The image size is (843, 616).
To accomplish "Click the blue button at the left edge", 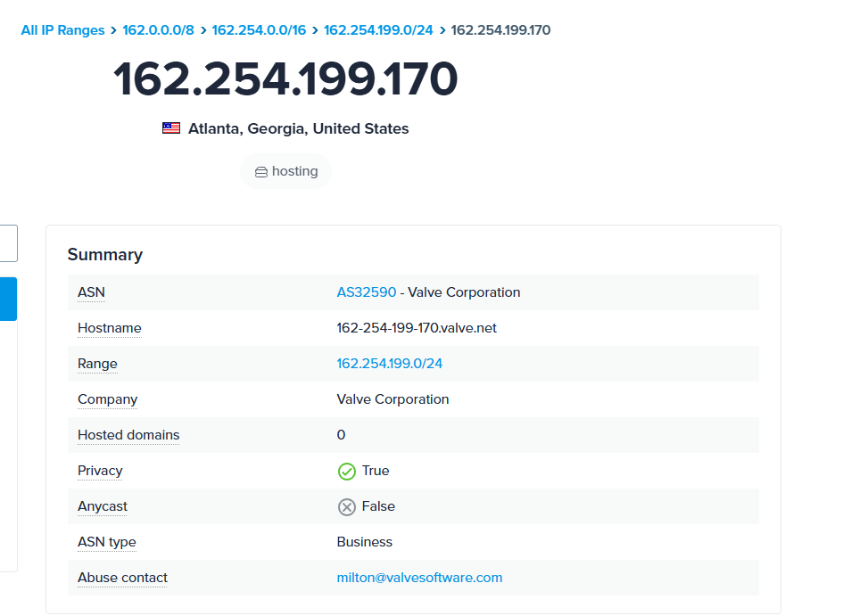I will click(x=7, y=299).
